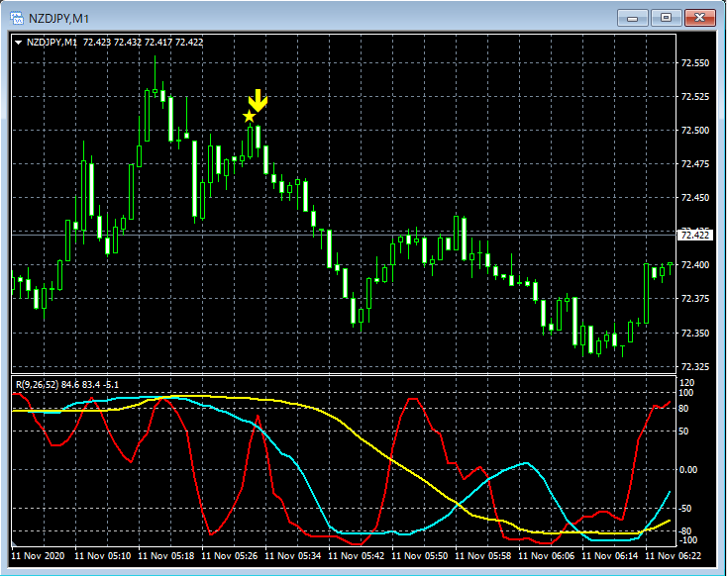Close the NZDJPY,M1 chart window
This screenshot has width=728, height=576.
[700, 18]
